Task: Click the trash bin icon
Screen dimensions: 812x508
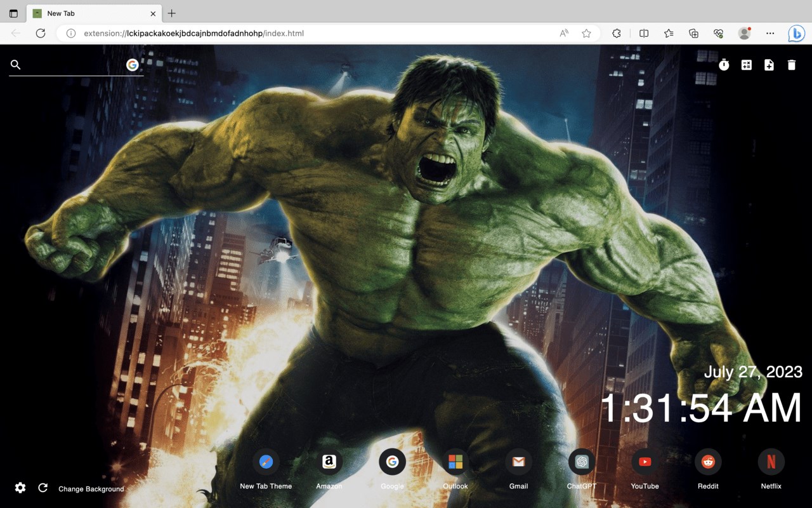Action: (792, 65)
